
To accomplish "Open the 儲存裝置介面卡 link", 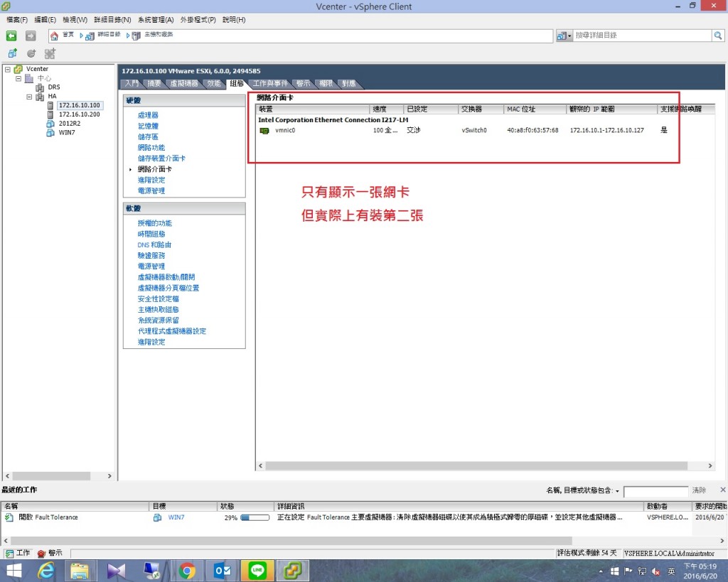I will 161,158.
